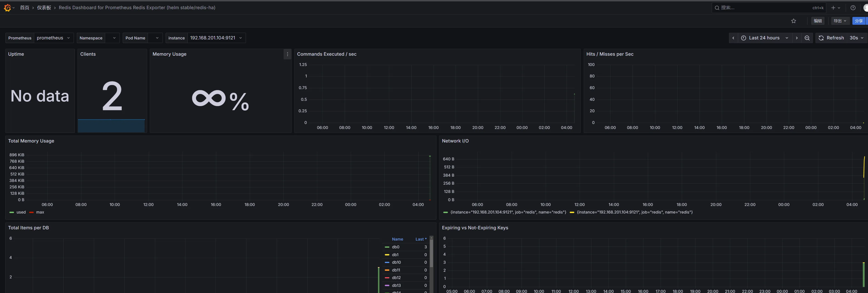868x293 pixels.
Task: Star this dashboard as favorite
Action: click(793, 21)
